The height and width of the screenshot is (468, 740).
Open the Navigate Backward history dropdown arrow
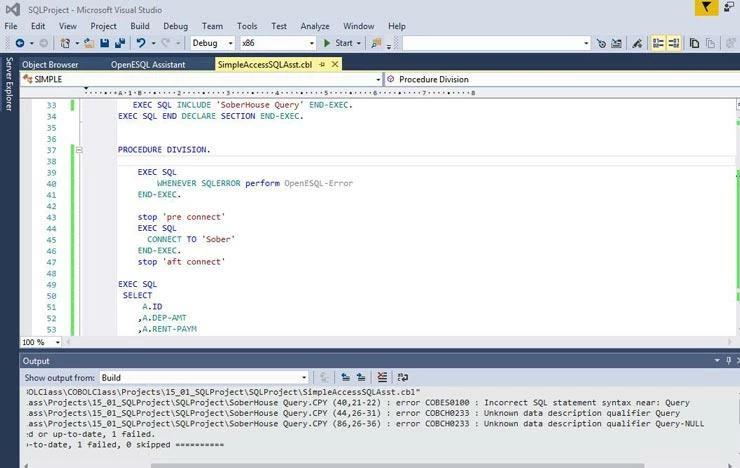point(32,43)
